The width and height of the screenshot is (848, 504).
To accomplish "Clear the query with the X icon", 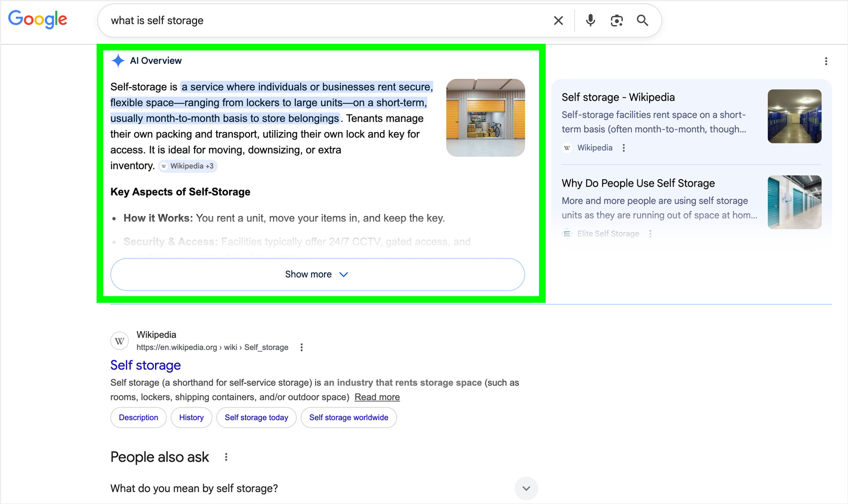I will click(558, 20).
